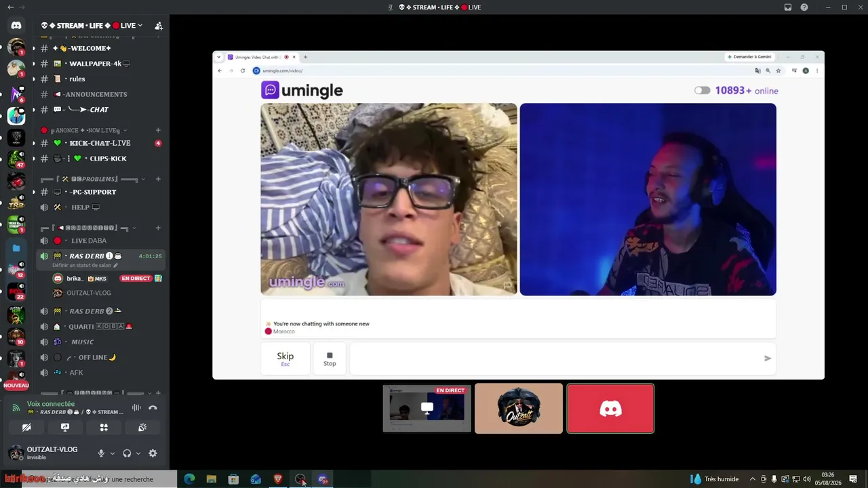868x488 pixels.
Task: Open Discord user settings gear
Action: 153,453
